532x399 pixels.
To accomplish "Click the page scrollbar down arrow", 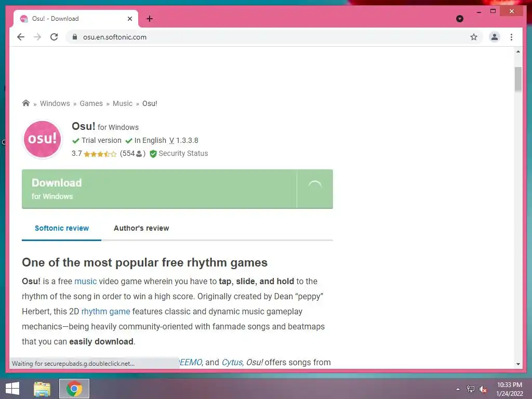I will point(518,364).
